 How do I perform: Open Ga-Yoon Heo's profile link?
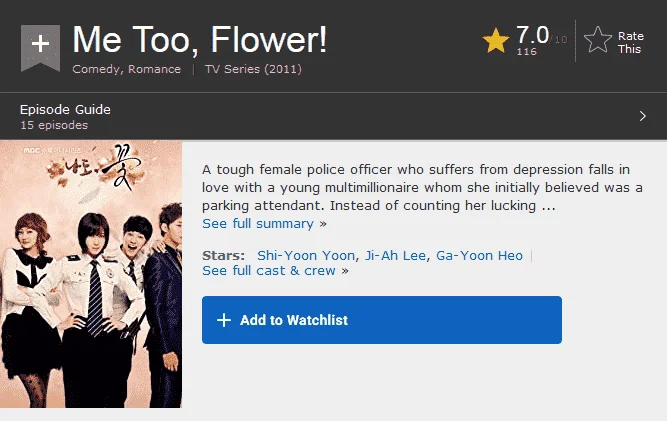(479, 256)
